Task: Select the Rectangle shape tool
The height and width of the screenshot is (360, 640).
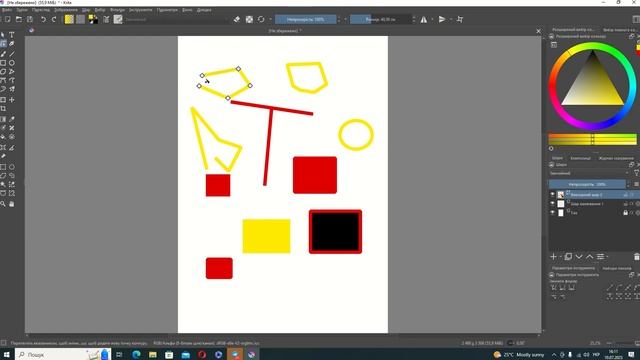Action: point(3,63)
